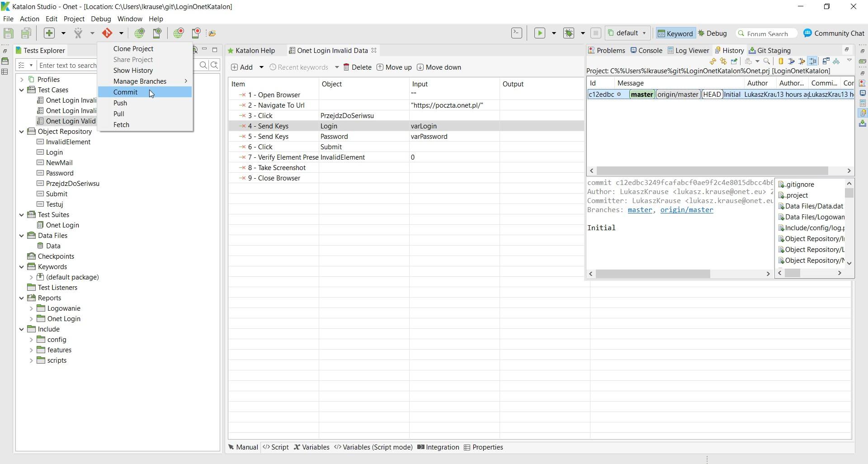Viewport: 868px width, 464px height.
Task: Click the green plus New item icon
Action: tap(49, 33)
